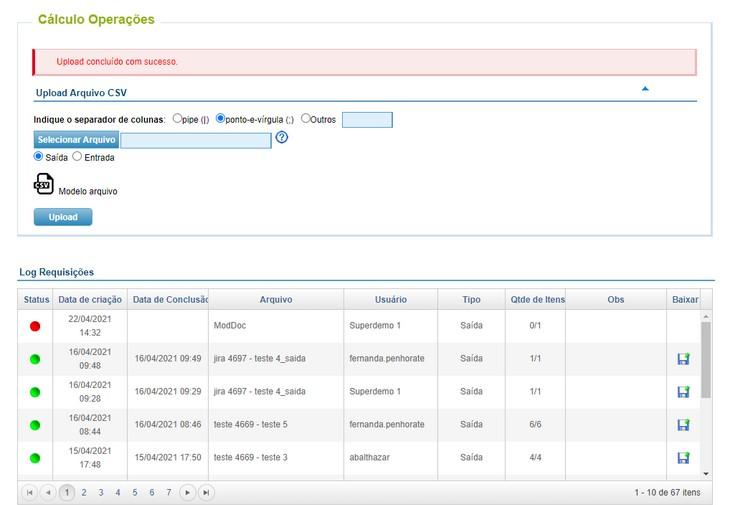The height and width of the screenshot is (505, 734).
Task: Select Outros separator option
Action: 306,118
